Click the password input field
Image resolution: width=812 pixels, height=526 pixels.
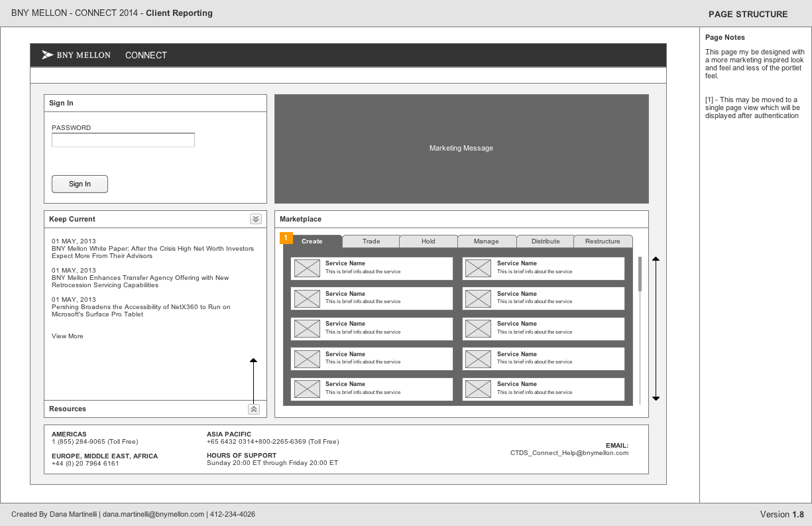[x=123, y=140]
